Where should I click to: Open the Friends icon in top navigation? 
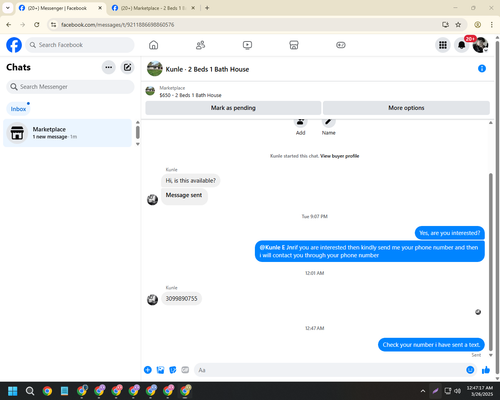[200, 45]
